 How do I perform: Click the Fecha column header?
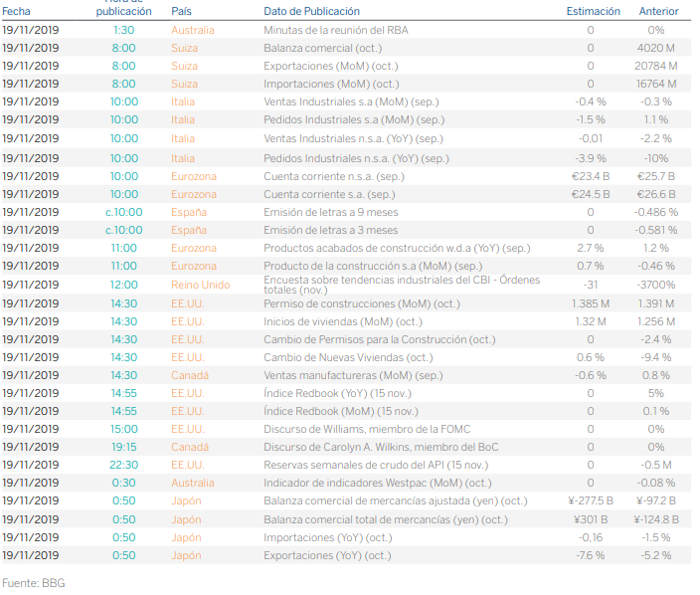coord(17,11)
